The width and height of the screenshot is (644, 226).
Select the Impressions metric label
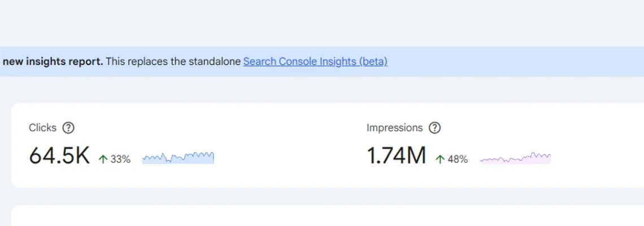(x=394, y=128)
